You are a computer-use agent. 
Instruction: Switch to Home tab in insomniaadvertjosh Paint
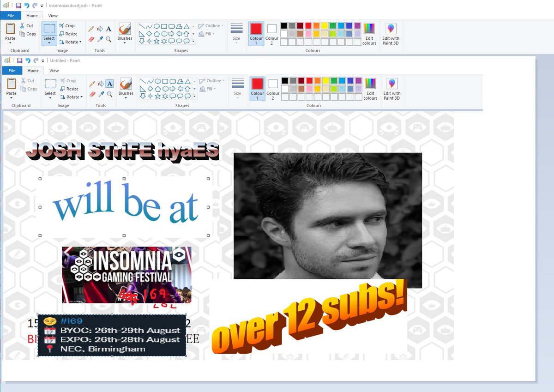tap(32, 16)
